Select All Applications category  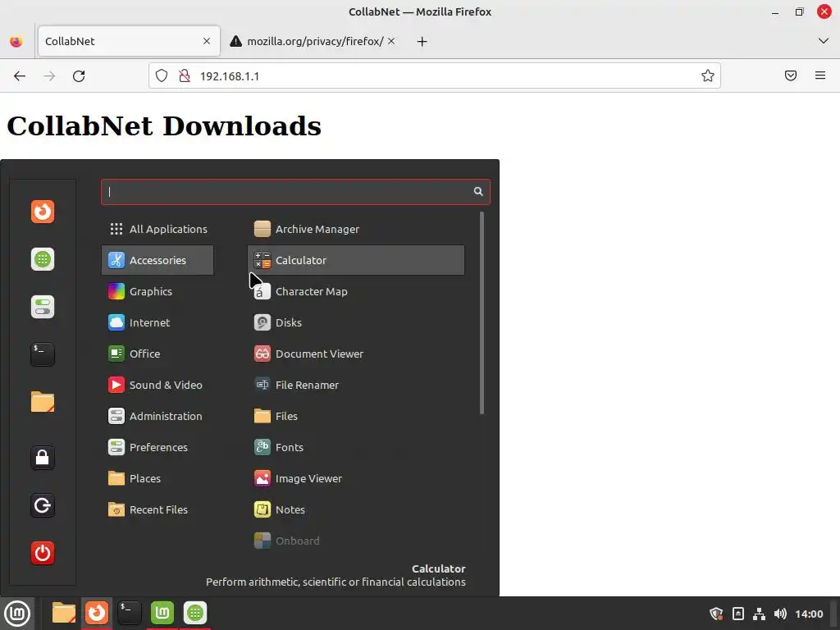(x=157, y=229)
